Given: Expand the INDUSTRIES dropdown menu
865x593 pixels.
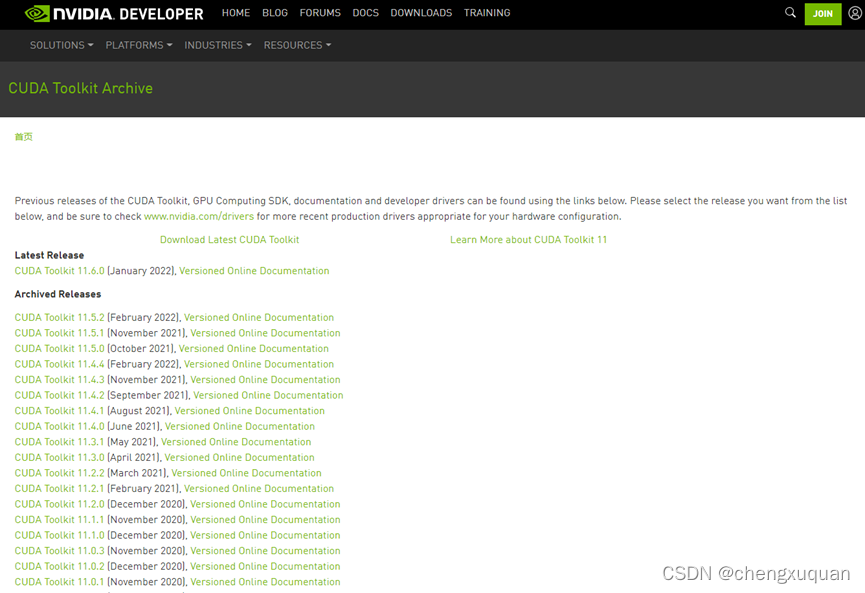Looking at the screenshot, I should (217, 45).
